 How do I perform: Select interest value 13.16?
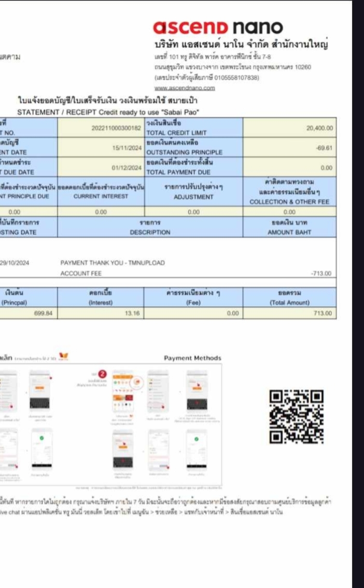(x=132, y=313)
